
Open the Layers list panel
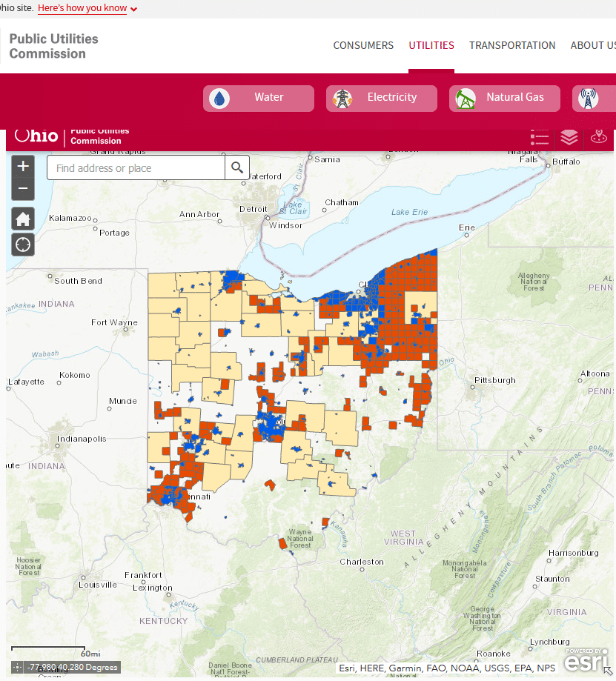point(569,137)
